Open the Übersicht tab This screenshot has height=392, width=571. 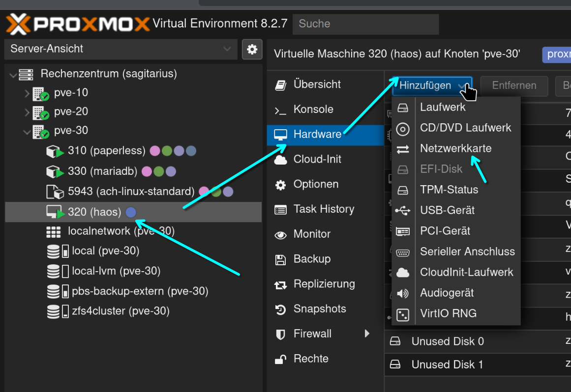pyautogui.click(x=325, y=84)
